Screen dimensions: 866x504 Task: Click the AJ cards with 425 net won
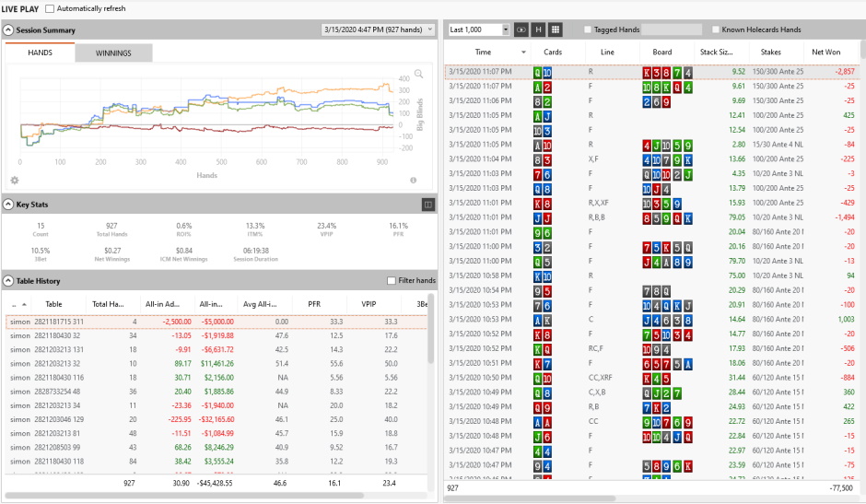[543, 115]
